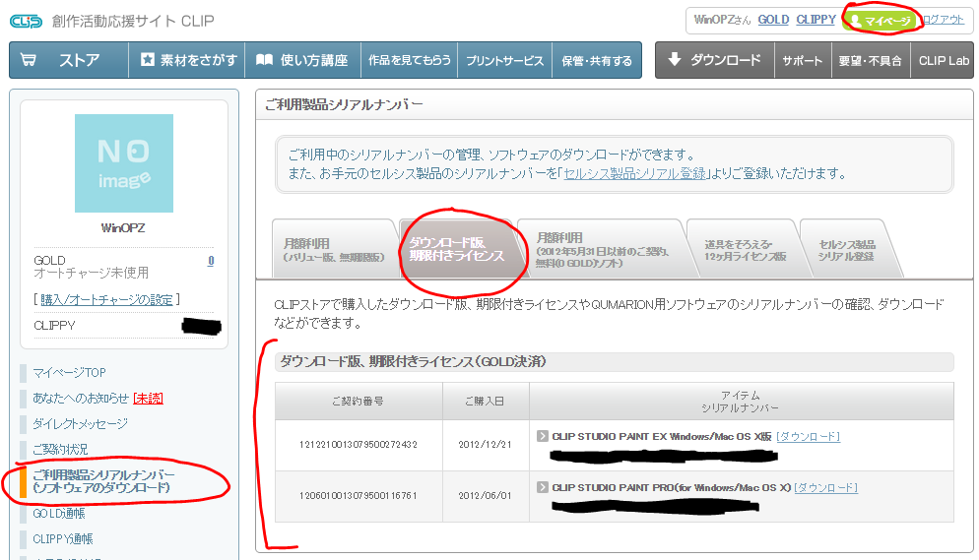Expand the CLIP STUDIO PAINT PRO arrow icon
Image resolution: width=979 pixels, height=560 pixels.
coord(543,487)
